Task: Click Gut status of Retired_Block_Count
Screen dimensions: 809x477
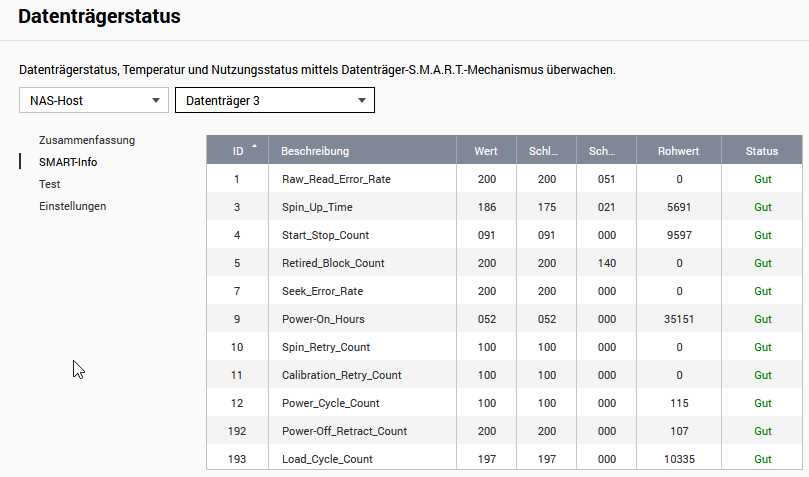Action: tap(763, 263)
